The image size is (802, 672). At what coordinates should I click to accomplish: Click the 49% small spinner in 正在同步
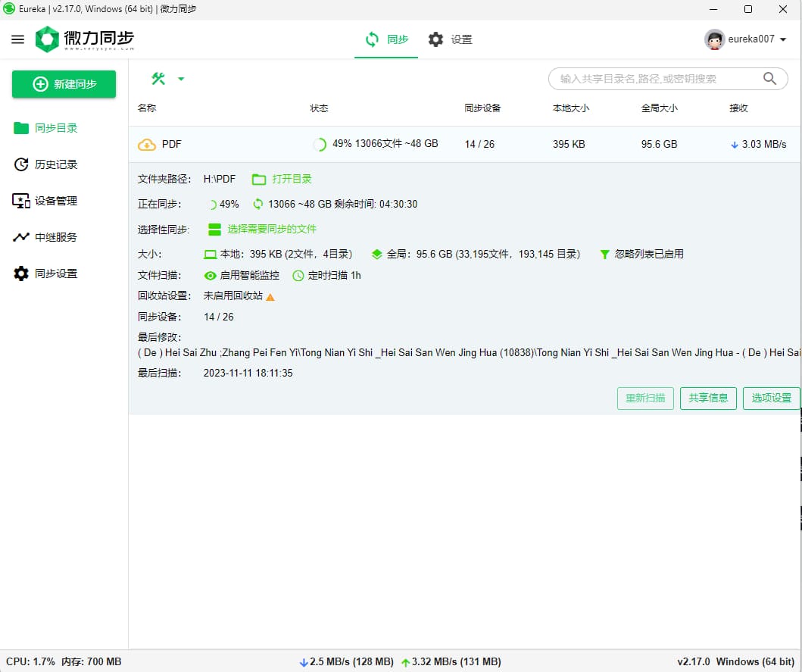[x=212, y=205]
